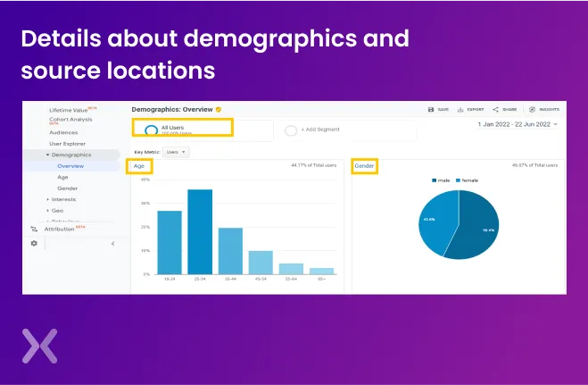Open Lifetime Value report
588x385 pixels.
click(68, 110)
